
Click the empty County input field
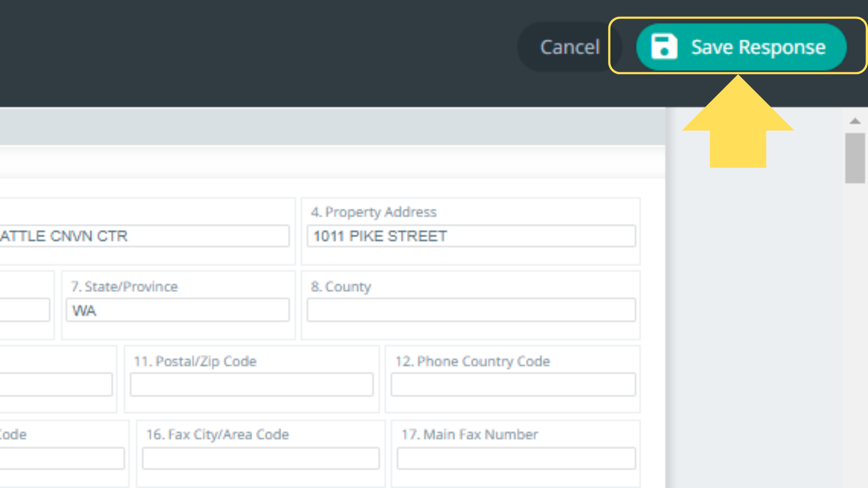[471, 310]
